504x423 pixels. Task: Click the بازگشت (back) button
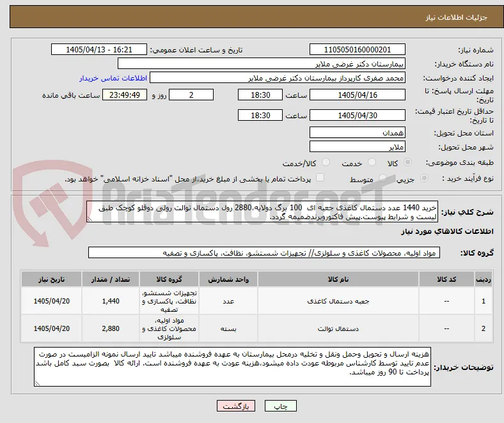pyautogui.click(x=236, y=406)
